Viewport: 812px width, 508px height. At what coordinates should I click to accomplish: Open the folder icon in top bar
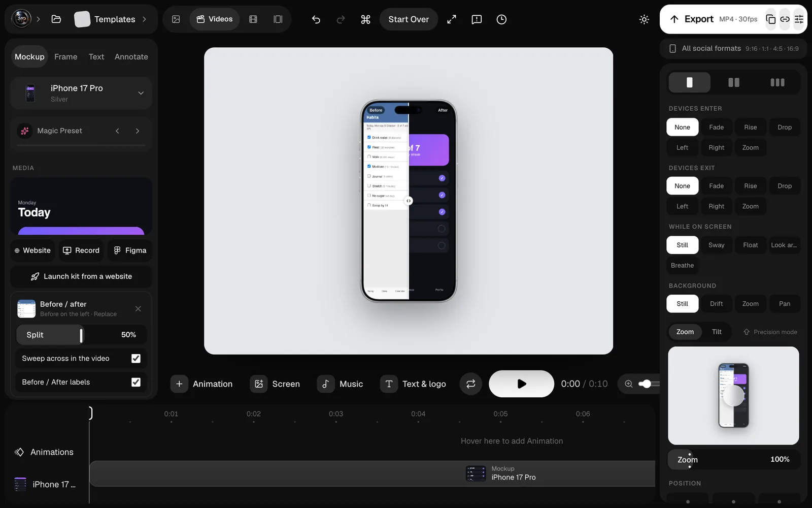[56, 19]
